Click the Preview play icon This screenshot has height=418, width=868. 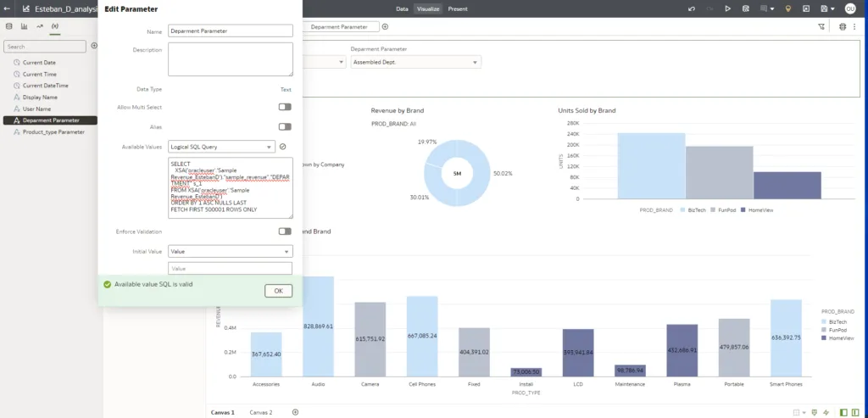(727, 8)
